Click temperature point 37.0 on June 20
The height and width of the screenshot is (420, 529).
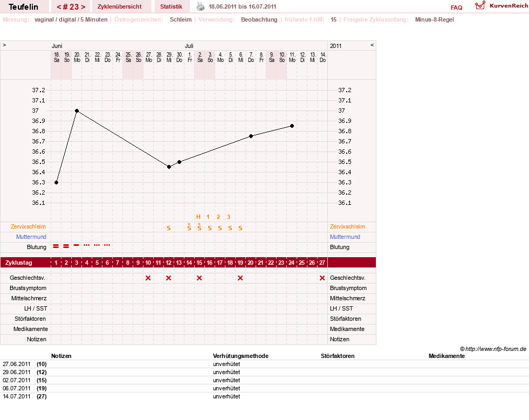point(77,111)
